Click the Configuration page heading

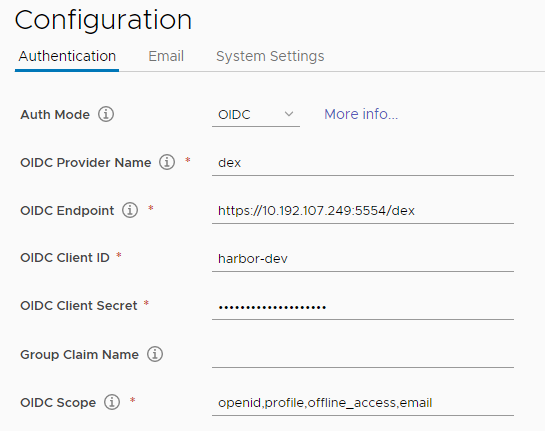(x=103, y=20)
